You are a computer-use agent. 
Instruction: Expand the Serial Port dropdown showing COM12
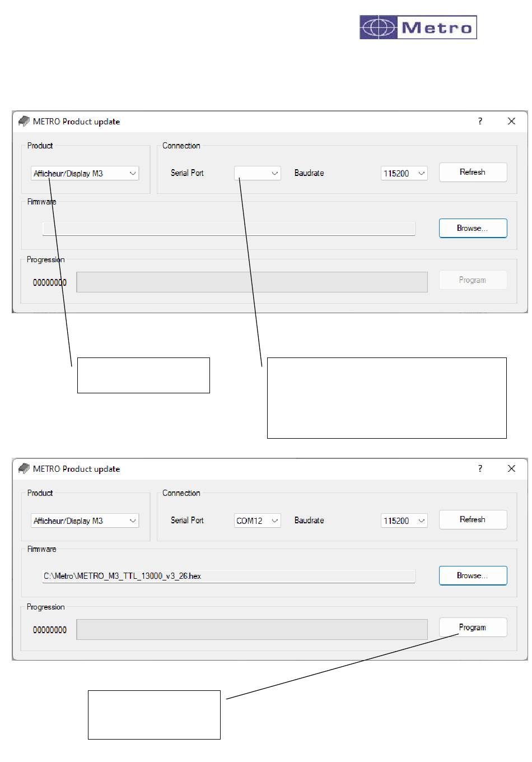point(257,521)
